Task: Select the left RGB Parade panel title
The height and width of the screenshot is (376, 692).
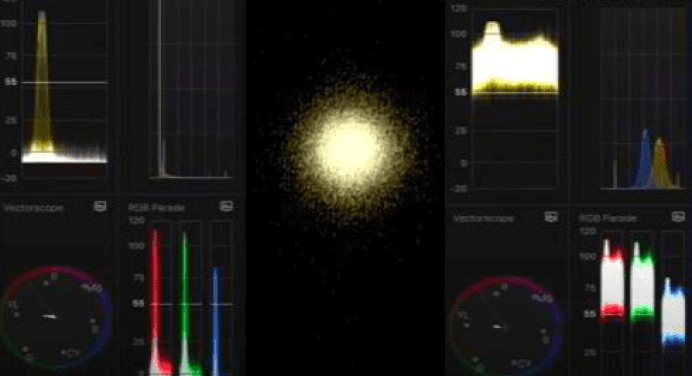Action: 156,207
